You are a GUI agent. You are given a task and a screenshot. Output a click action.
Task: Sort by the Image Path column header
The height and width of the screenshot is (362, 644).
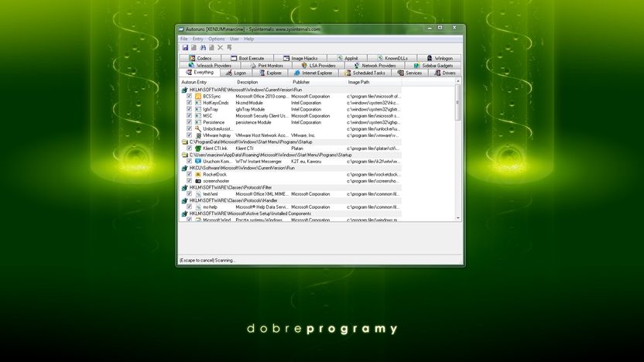(x=374, y=82)
